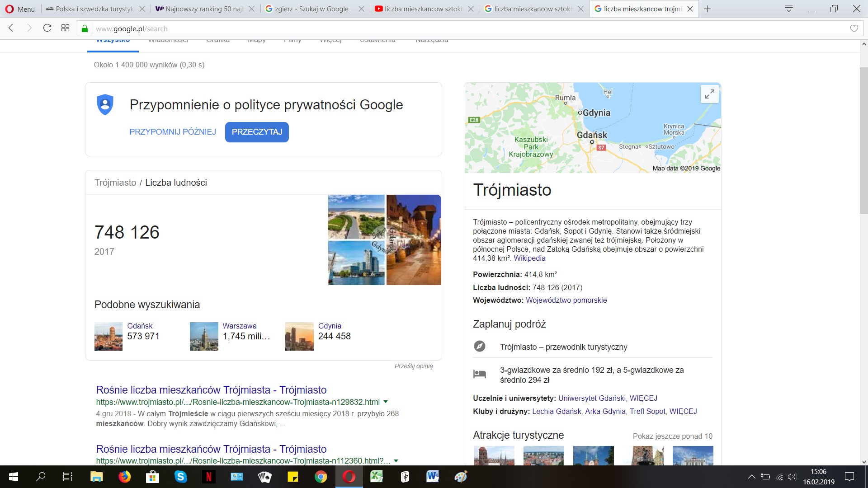Open the Arka Gdynia link
This screenshot has width=868, height=488.
[x=605, y=412]
